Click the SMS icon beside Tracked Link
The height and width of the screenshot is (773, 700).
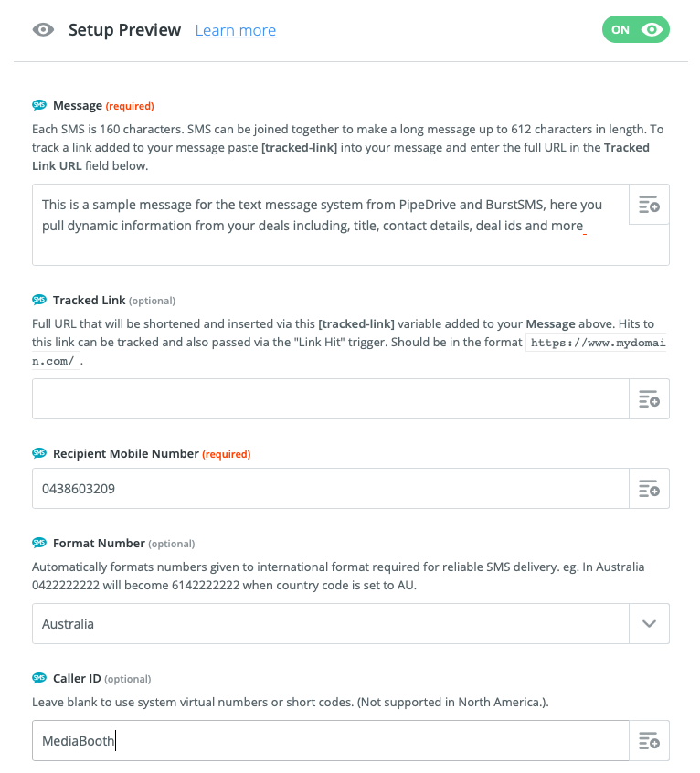[x=39, y=300]
